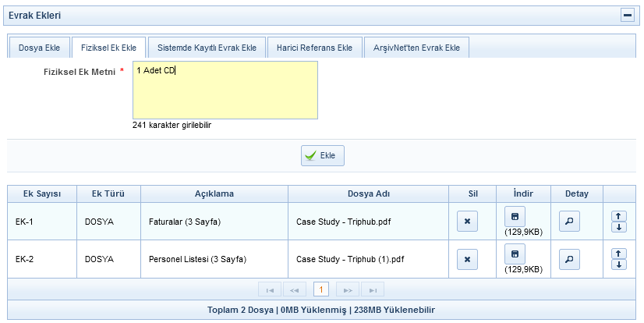Delete the EK-1 attachment row
The height and width of the screenshot is (323, 644).
point(467,222)
